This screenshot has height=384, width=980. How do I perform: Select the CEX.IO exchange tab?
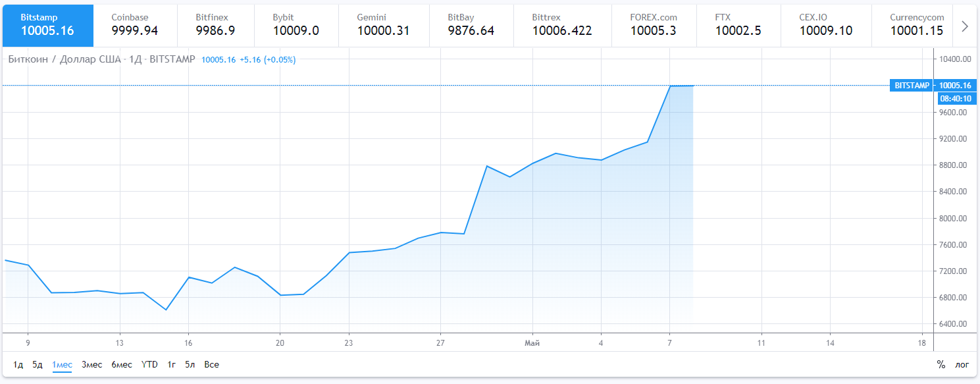point(826,24)
